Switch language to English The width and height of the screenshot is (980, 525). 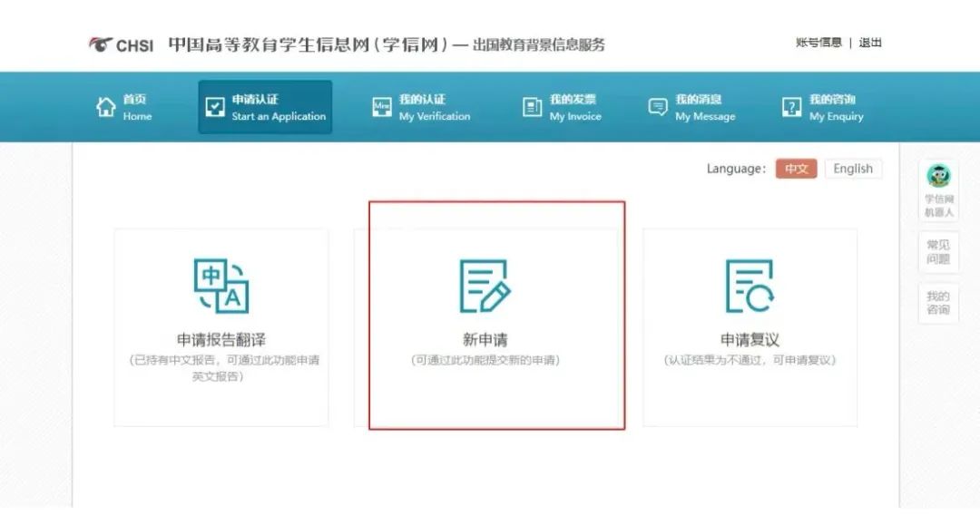[x=853, y=169]
